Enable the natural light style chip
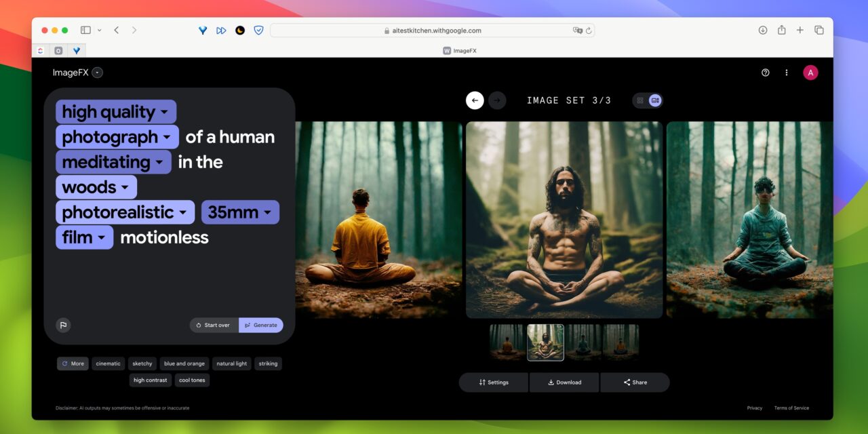Viewport: 868px width, 434px height. click(231, 363)
